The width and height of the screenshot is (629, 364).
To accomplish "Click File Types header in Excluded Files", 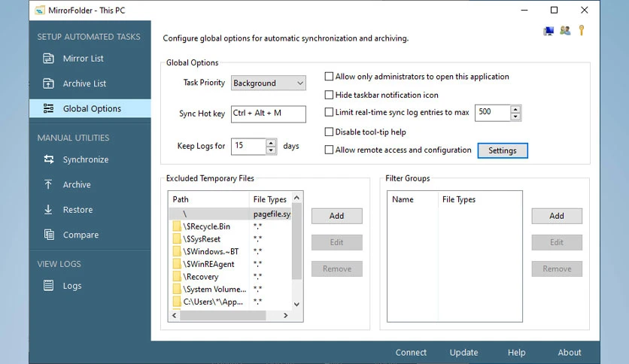I will (271, 199).
